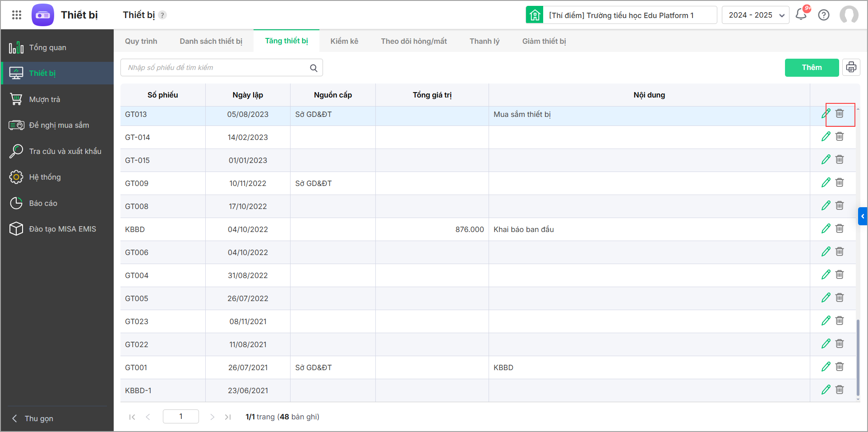
Task: Go to the next page arrow
Action: [x=212, y=417]
